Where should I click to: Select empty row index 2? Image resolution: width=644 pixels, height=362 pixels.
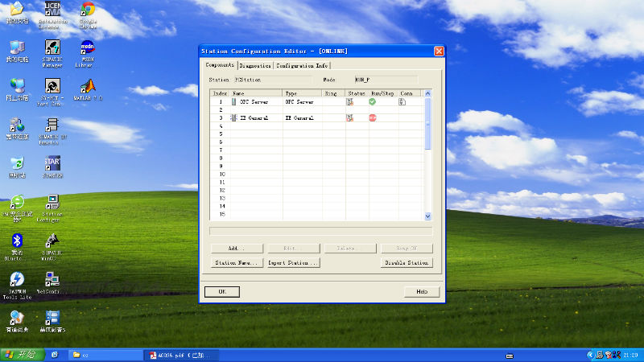coord(221,110)
